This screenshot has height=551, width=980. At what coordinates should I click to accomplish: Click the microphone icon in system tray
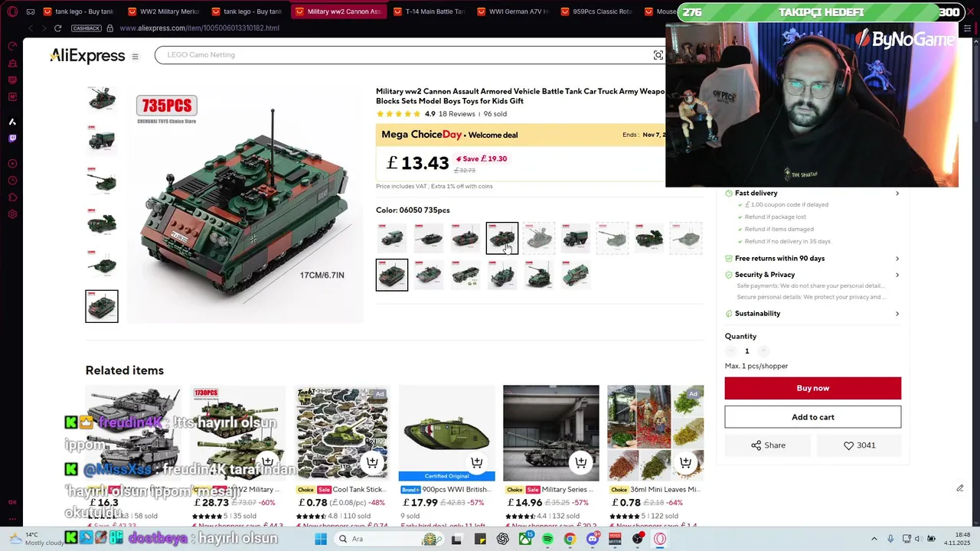tap(890, 539)
